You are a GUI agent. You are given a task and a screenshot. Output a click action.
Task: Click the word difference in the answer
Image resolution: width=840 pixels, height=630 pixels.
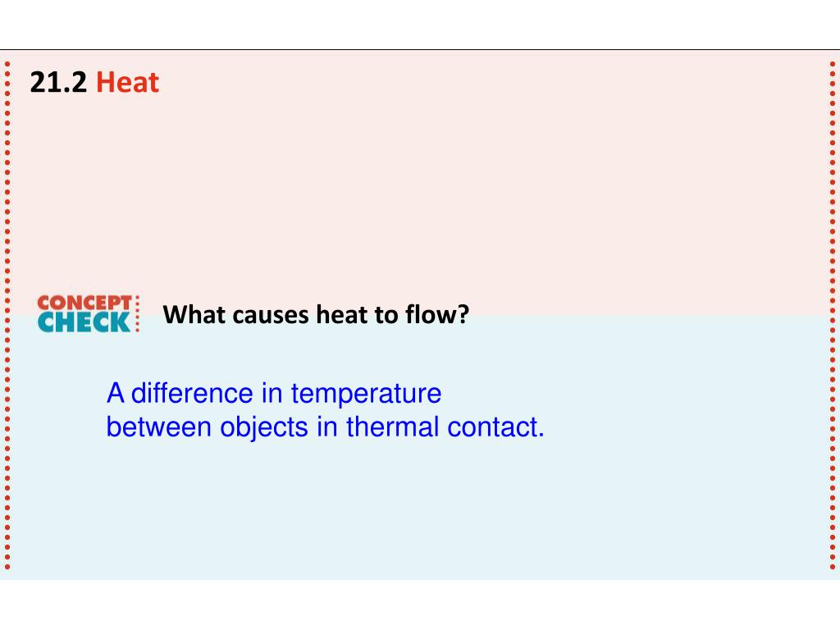pyautogui.click(x=192, y=394)
